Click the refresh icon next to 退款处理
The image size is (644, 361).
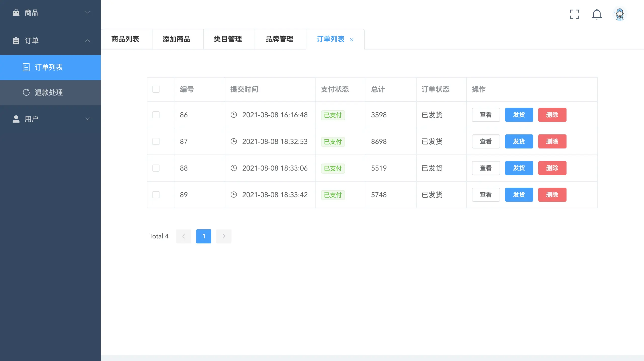pyautogui.click(x=26, y=92)
